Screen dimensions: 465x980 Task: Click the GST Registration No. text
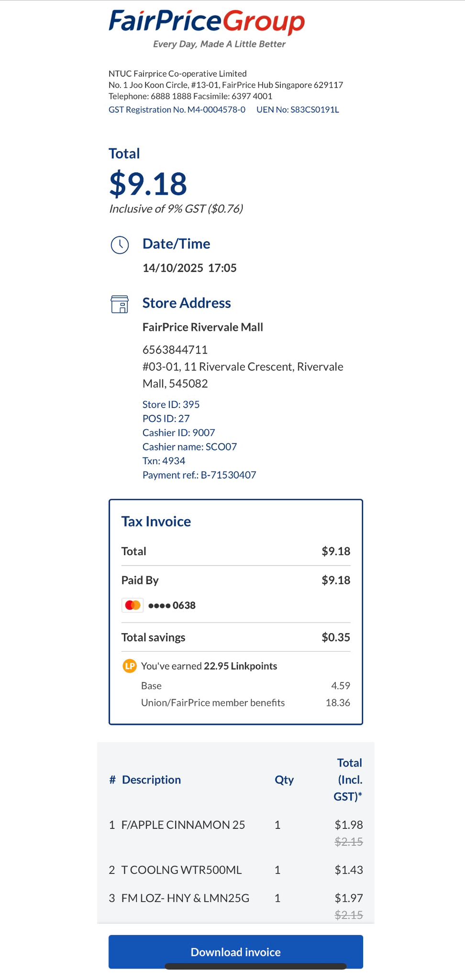177,110
